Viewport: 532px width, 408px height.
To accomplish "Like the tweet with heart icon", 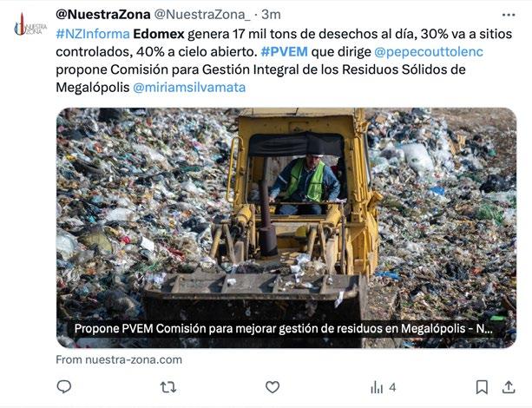I will coord(273,387).
